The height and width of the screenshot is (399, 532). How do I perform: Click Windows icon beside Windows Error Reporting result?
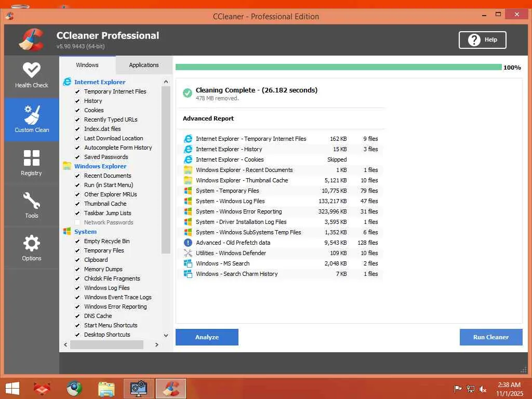(188, 212)
